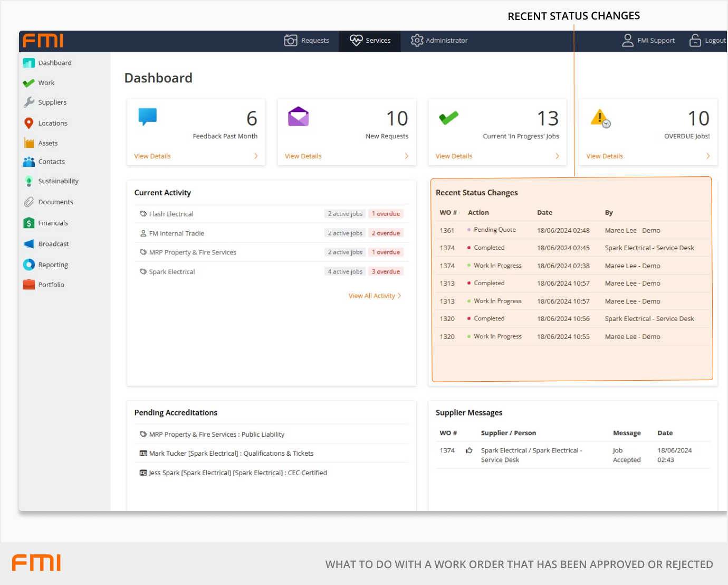Viewport: 728px width, 585px height.
Task: Open View Details for In Progress jobs
Action: pos(454,156)
